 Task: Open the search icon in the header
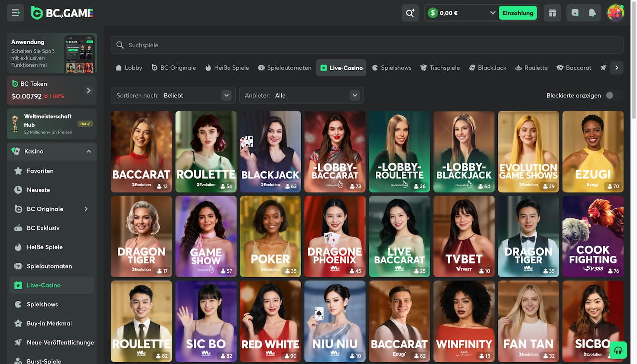tap(410, 13)
